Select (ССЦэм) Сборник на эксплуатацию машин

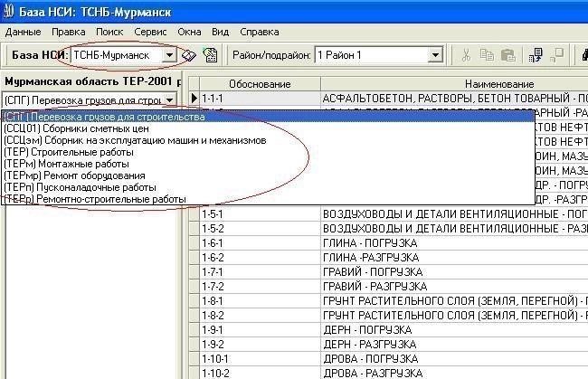269,140
